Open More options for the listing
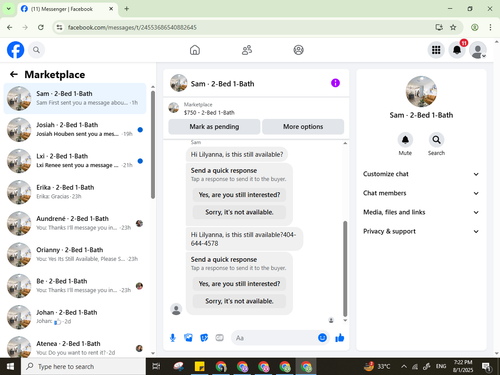500x375 pixels. (303, 127)
